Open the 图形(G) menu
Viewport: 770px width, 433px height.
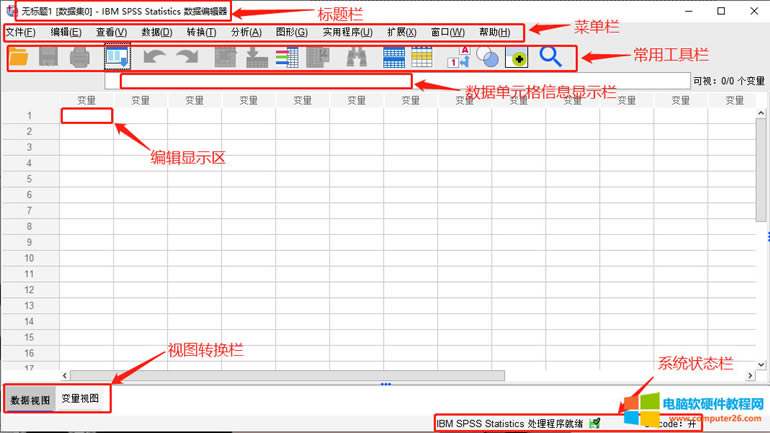click(292, 32)
